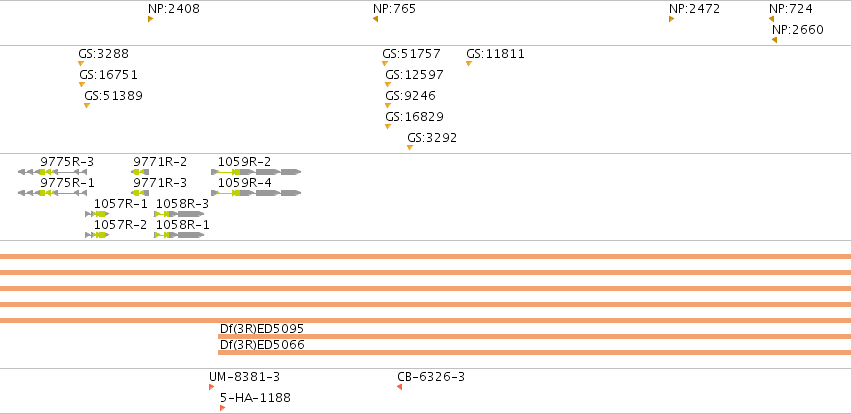Click the GS:3292 label
Screen dimensions: 851x414
point(432,138)
